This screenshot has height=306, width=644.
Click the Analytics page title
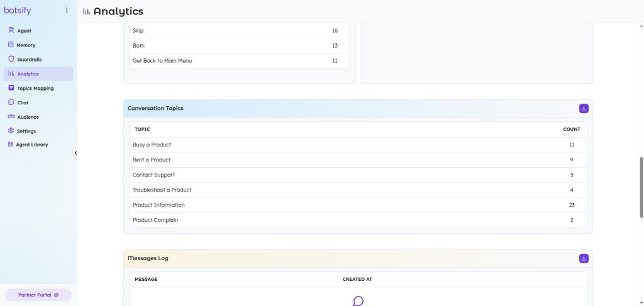tap(118, 11)
